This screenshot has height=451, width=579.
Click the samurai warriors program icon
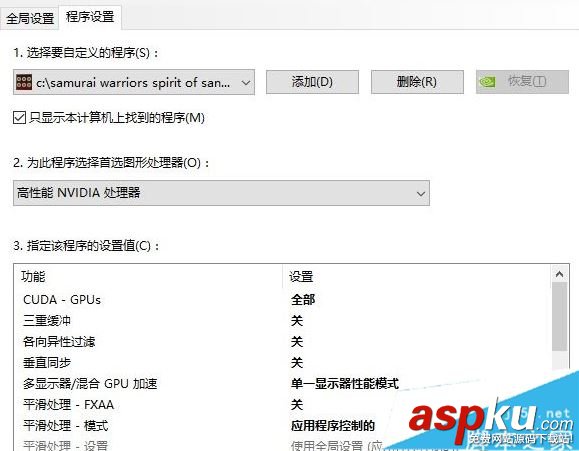24,82
